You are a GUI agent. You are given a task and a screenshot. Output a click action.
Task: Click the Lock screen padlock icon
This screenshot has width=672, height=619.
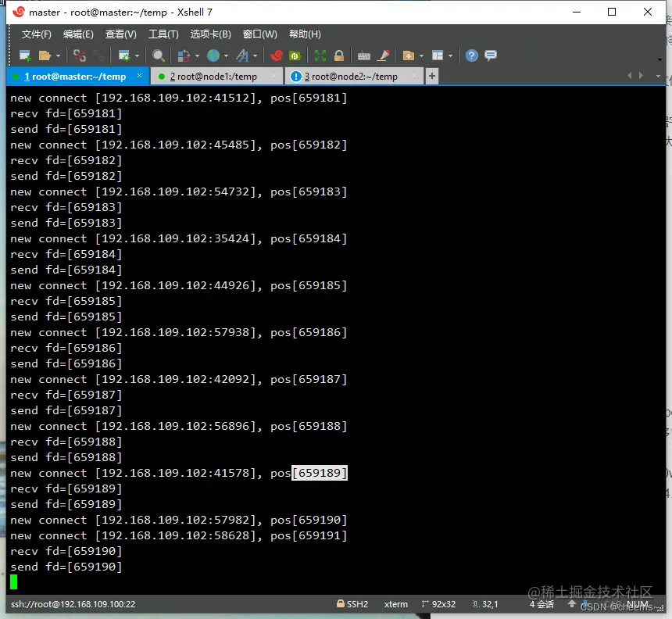click(x=339, y=55)
